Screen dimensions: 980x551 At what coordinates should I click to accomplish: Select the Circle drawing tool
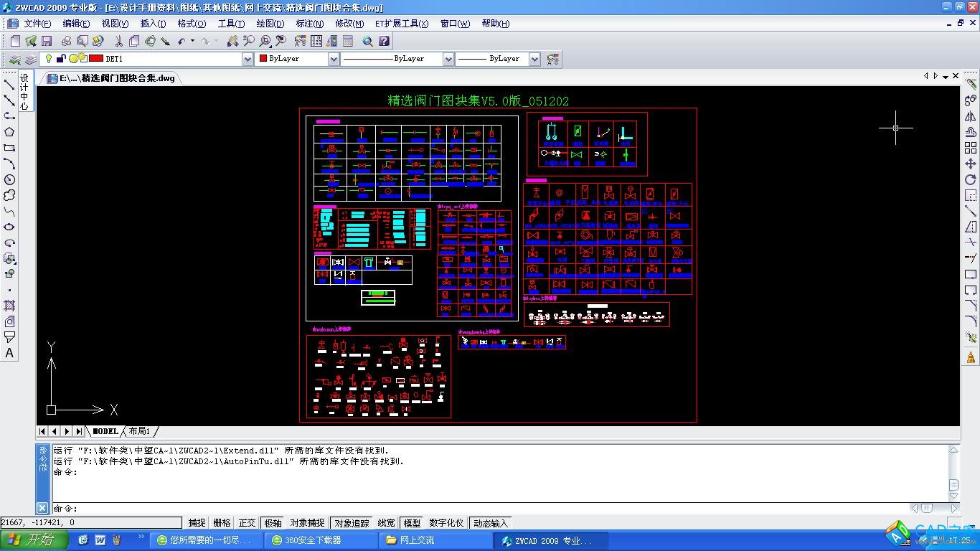tap(9, 179)
